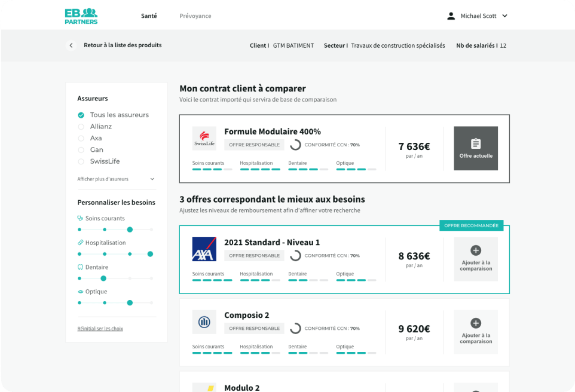
Task: Click Réinitialiser les choix
Action: (x=100, y=328)
